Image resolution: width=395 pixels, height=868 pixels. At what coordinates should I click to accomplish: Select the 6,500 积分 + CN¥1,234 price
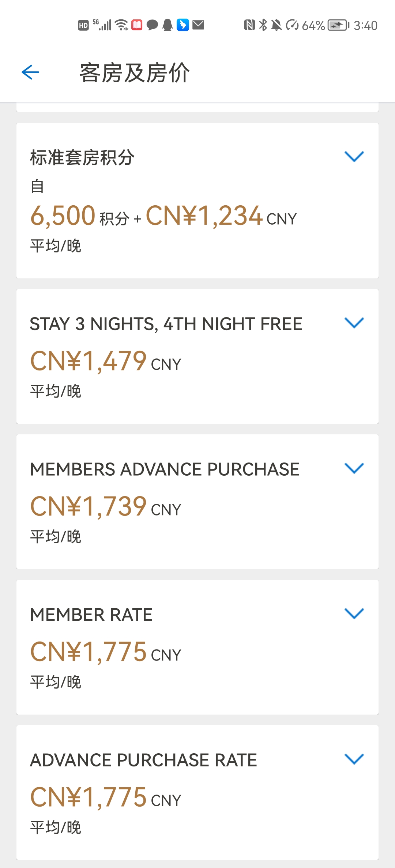coord(163,216)
